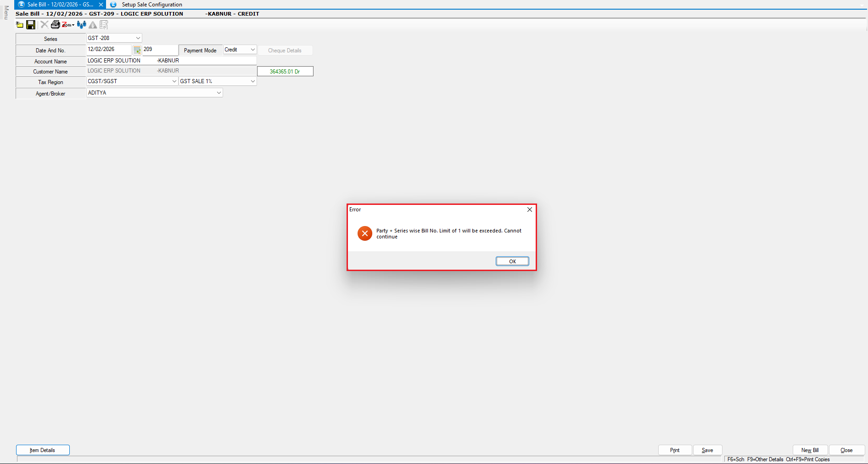Click the Item Details button

pyautogui.click(x=43, y=450)
